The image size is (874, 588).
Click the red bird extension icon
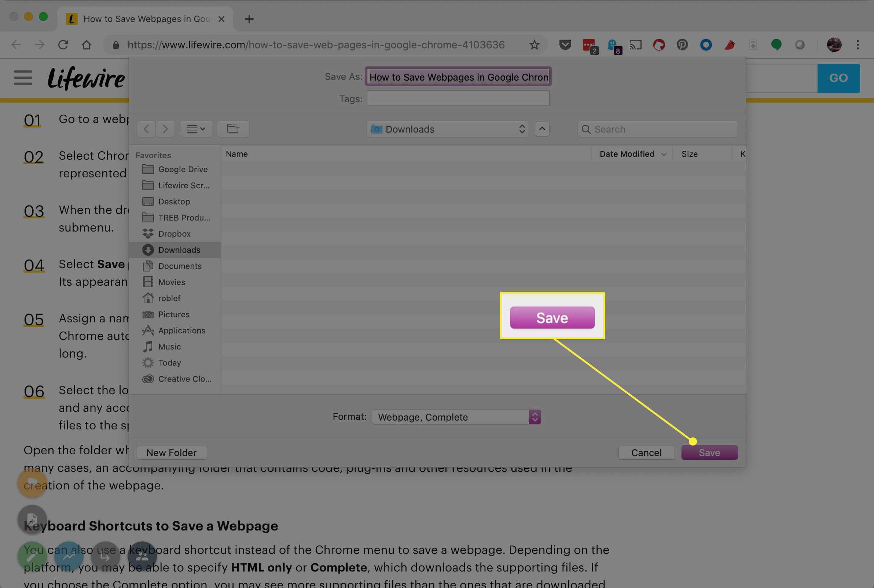click(729, 45)
